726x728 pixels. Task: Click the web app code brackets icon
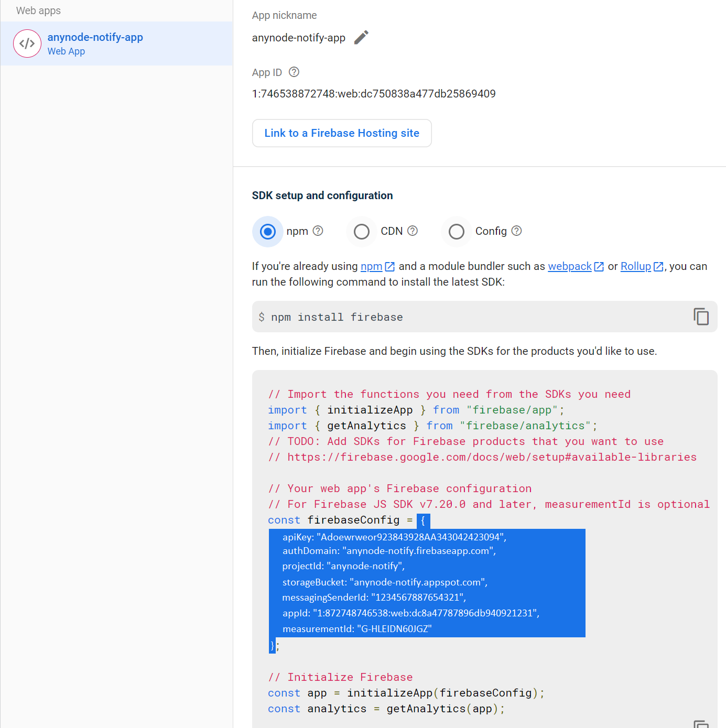pyautogui.click(x=27, y=44)
